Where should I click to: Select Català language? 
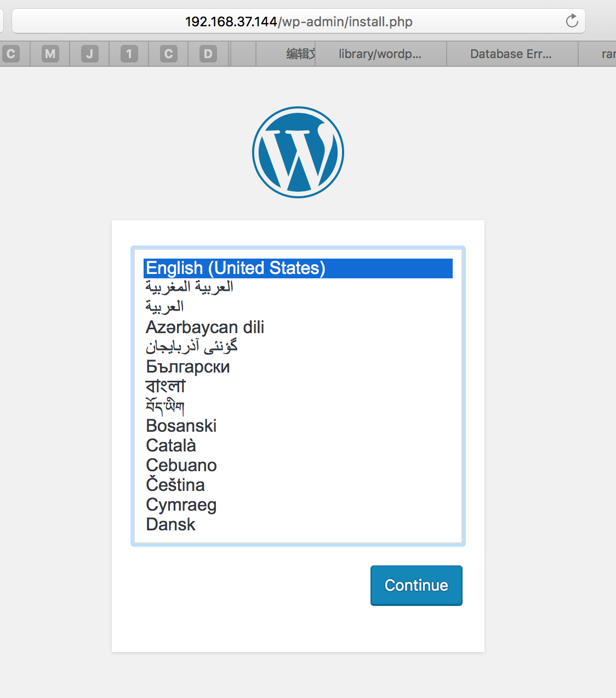(x=298, y=445)
